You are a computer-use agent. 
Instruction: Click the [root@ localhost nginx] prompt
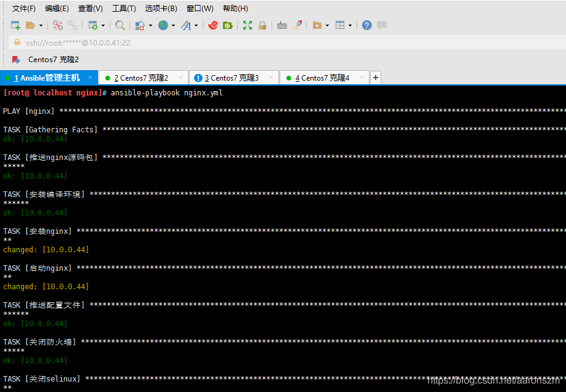(x=55, y=93)
